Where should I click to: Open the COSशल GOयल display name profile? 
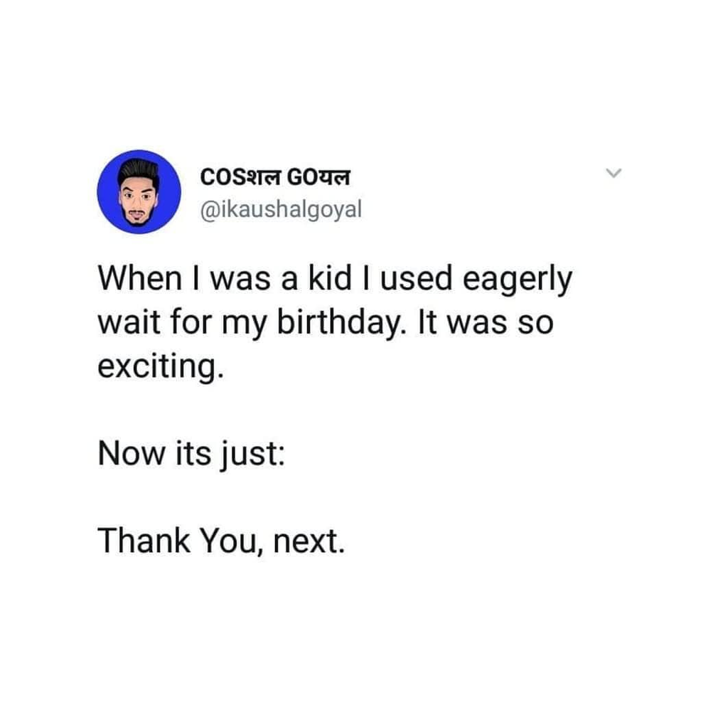point(275,176)
